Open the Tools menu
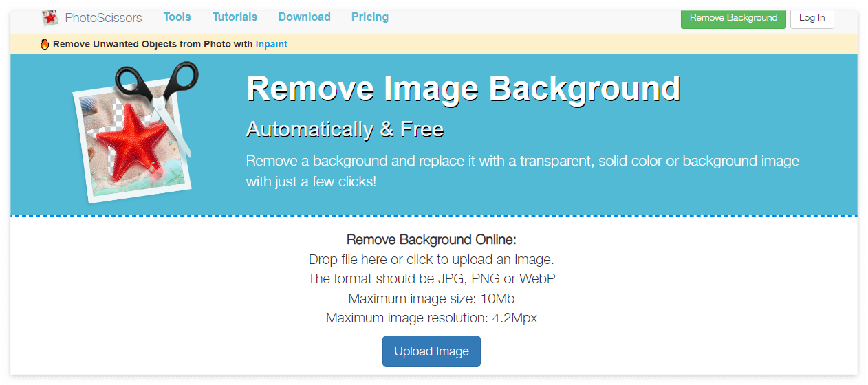The image size is (868, 385). [x=177, y=16]
